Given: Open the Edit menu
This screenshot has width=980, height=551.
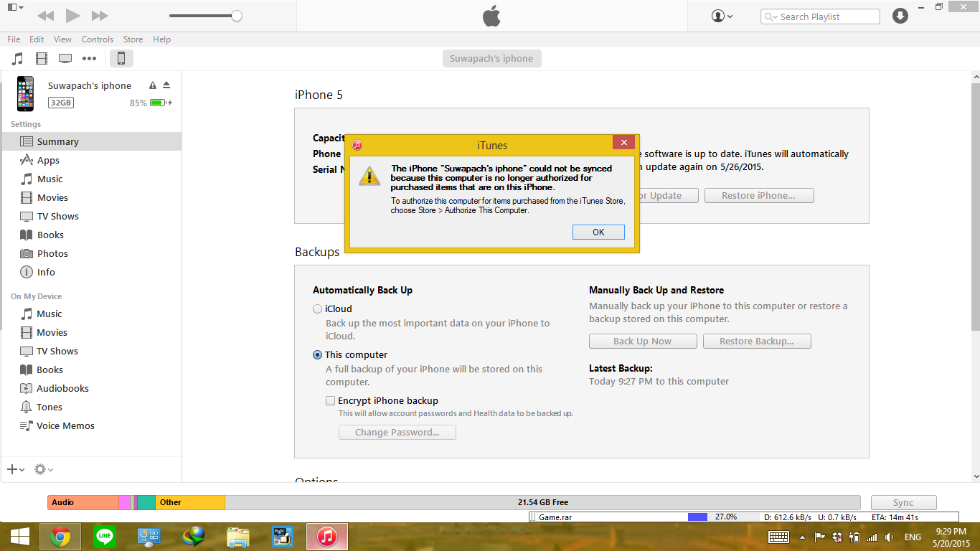Looking at the screenshot, I should [x=37, y=39].
